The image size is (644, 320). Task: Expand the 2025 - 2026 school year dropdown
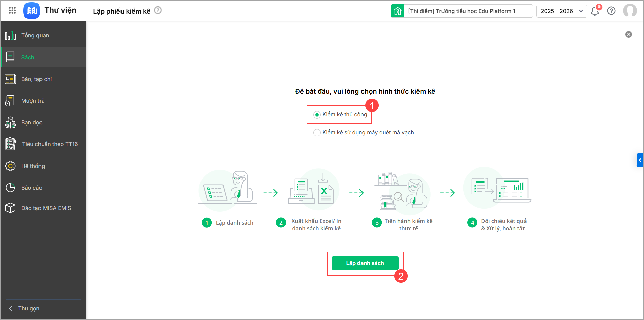tap(561, 11)
